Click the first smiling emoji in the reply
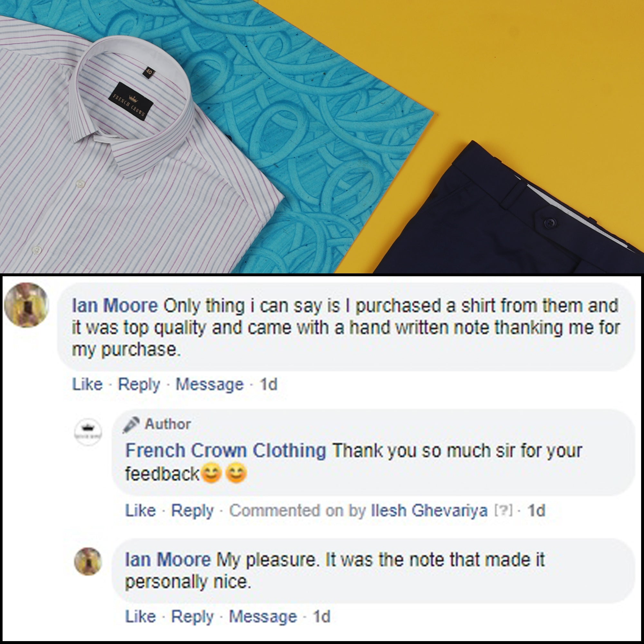The width and height of the screenshot is (644, 644). [x=212, y=473]
